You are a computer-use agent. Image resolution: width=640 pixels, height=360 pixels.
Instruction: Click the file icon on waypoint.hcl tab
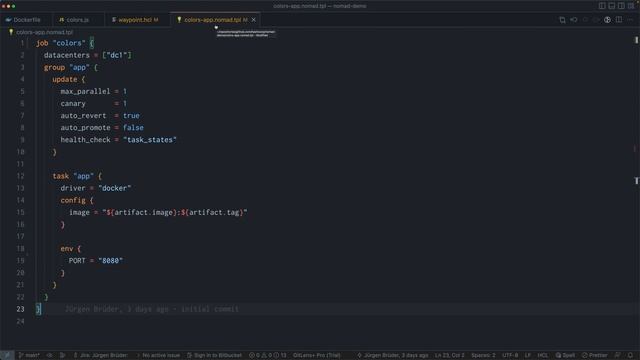click(114, 20)
